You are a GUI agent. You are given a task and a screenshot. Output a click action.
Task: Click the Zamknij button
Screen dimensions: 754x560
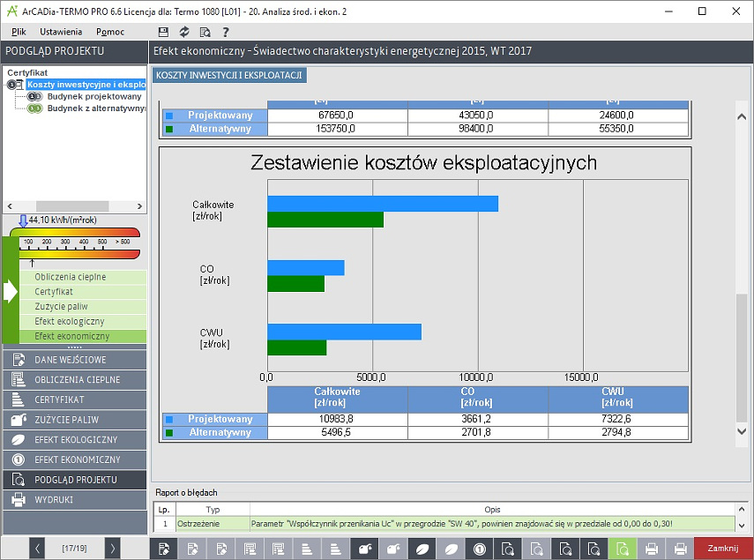click(723, 549)
